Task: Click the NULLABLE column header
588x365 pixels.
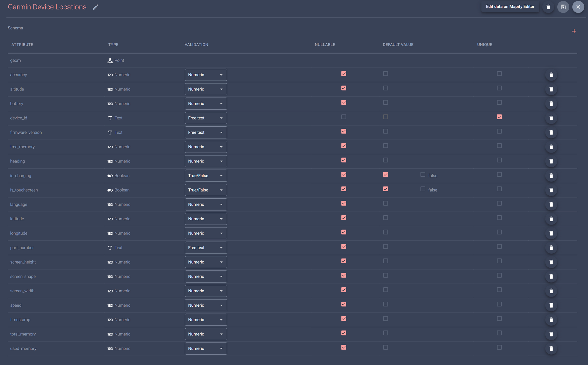Action: click(x=325, y=45)
